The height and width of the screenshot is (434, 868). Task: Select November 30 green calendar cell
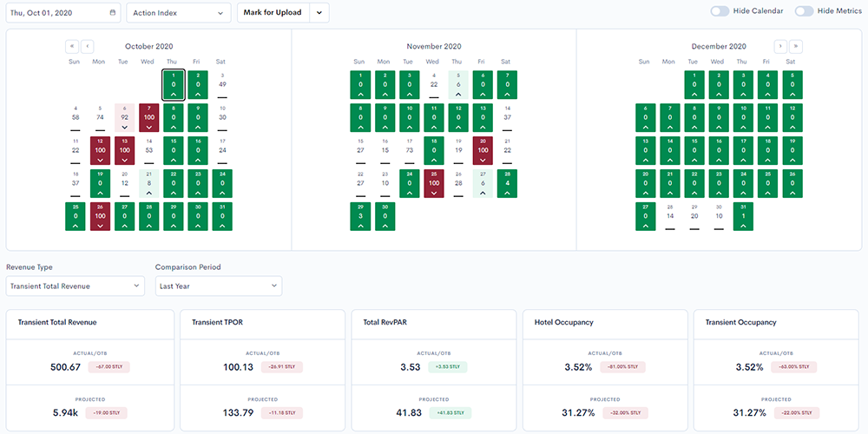click(x=385, y=216)
